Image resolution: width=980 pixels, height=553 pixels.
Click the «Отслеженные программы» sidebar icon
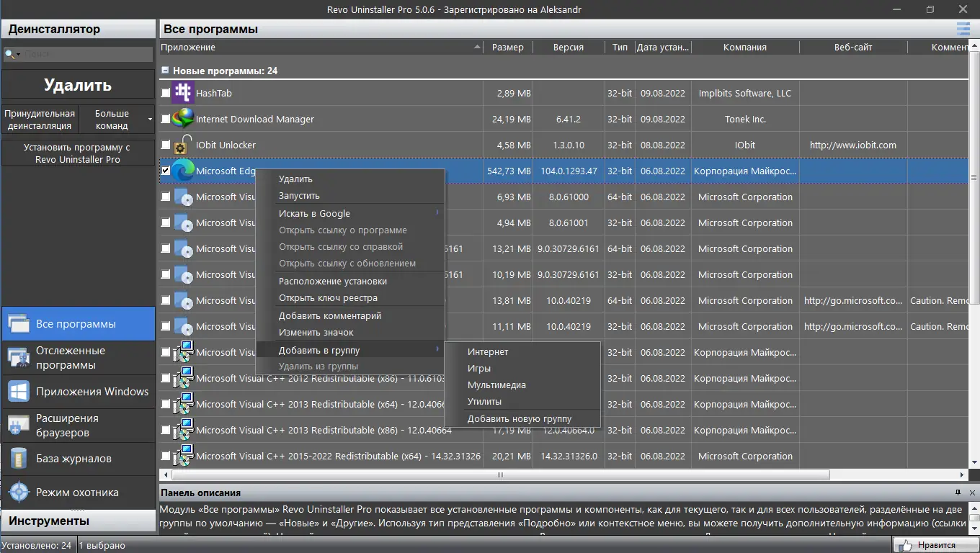pos(18,358)
